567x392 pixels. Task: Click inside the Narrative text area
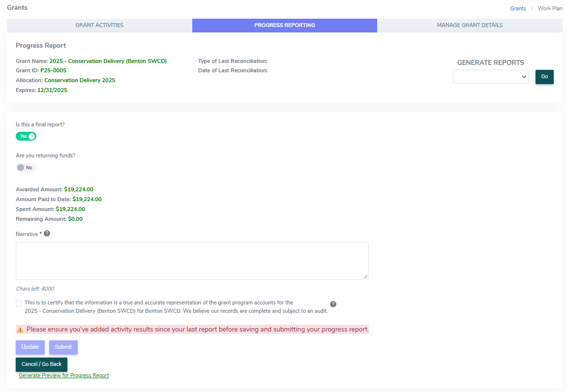coord(192,261)
